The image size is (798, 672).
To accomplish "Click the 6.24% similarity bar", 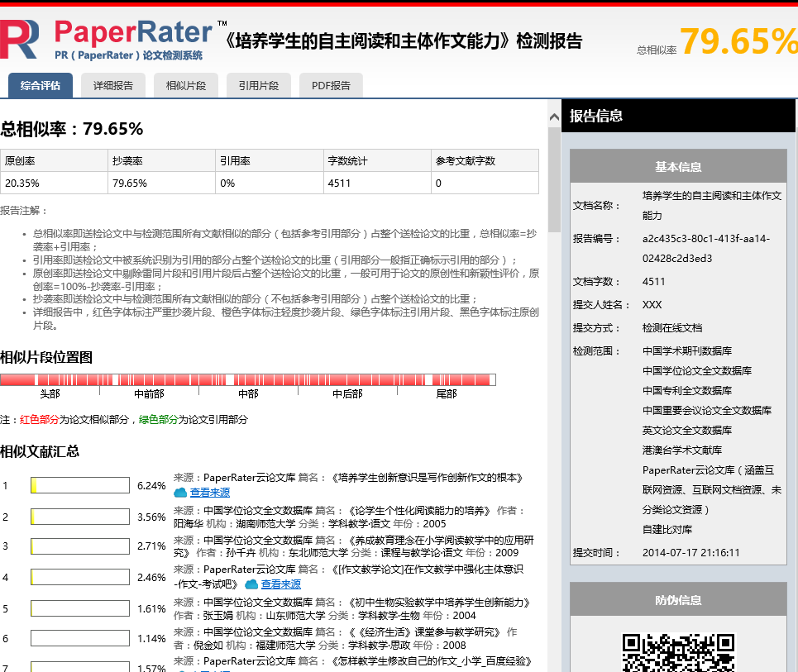I will [80, 485].
